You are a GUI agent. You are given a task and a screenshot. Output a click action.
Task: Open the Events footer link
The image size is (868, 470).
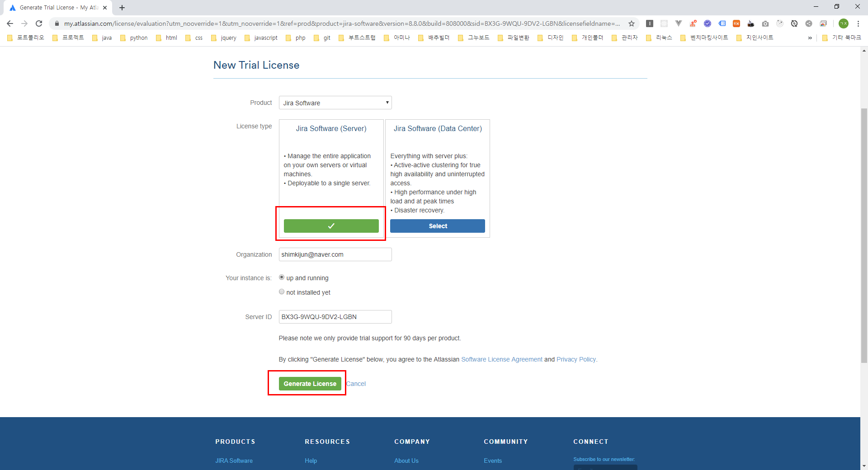[x=492, y=461]
